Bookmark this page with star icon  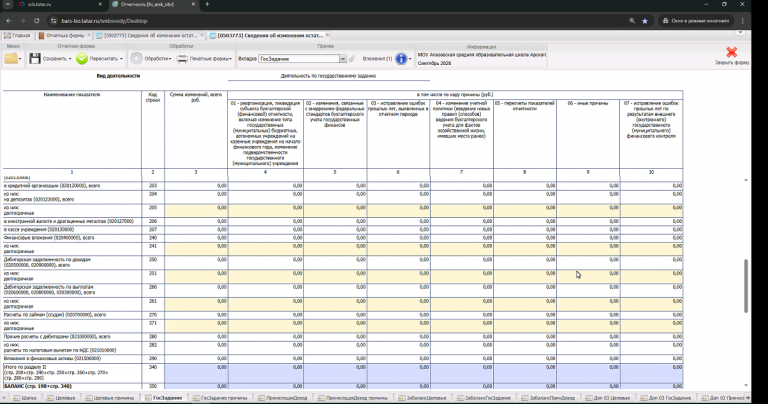coord(645,21)
